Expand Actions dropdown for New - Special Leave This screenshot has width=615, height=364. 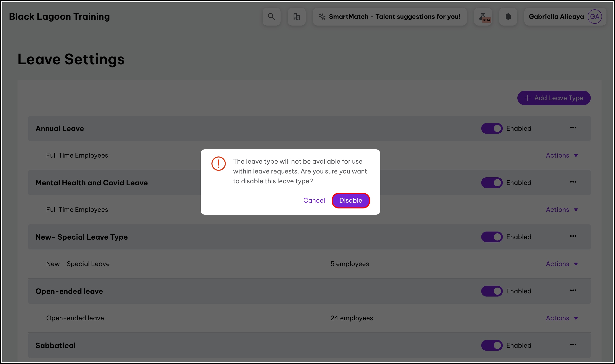point(562,264)
